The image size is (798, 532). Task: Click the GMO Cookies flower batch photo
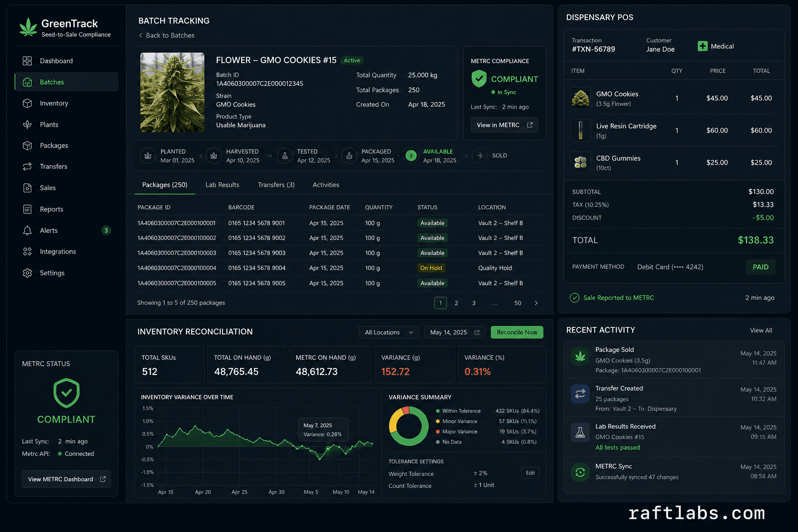pyautogui.click(x=172, y=92)
